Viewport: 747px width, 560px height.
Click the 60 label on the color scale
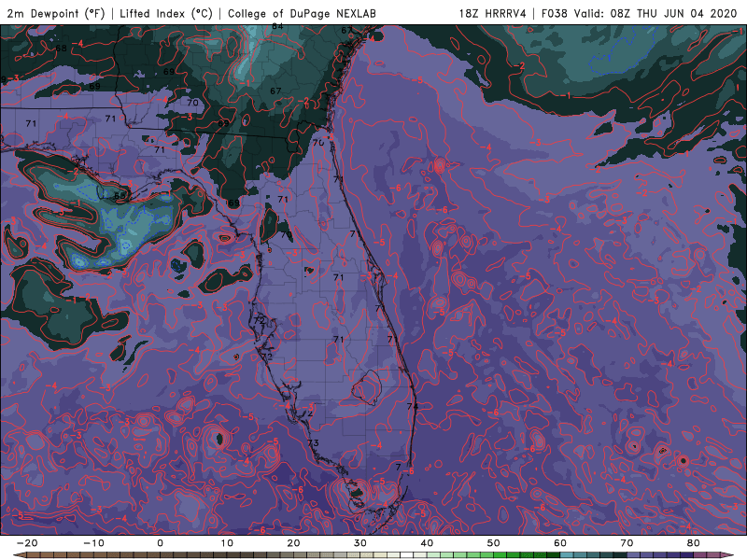[x=560, y=543]
